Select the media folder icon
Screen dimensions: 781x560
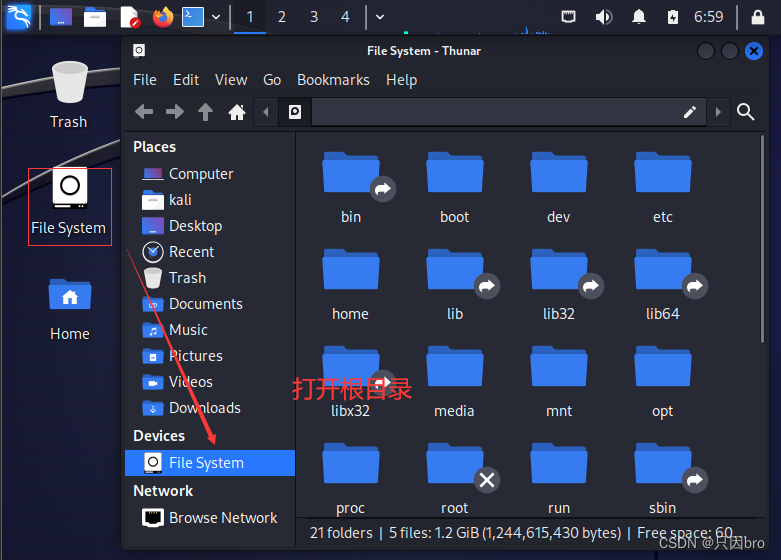tap(455, 367)
